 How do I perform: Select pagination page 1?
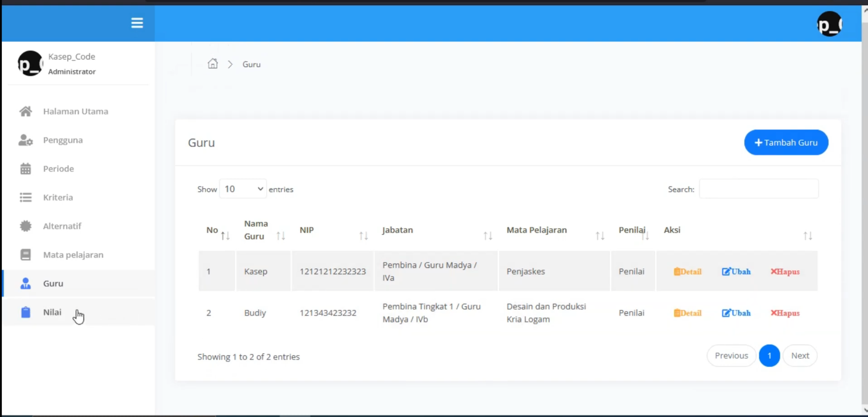(x=769, y=356)
